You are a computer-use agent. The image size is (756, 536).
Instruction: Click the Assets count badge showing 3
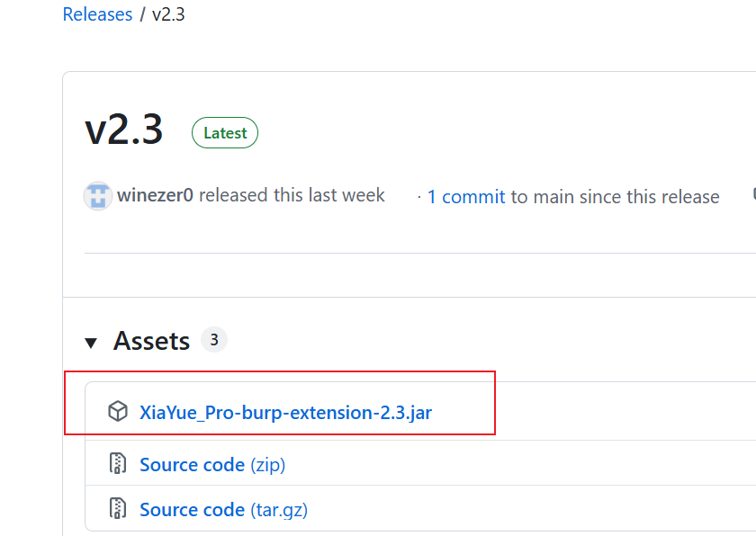tap(213, 340)
